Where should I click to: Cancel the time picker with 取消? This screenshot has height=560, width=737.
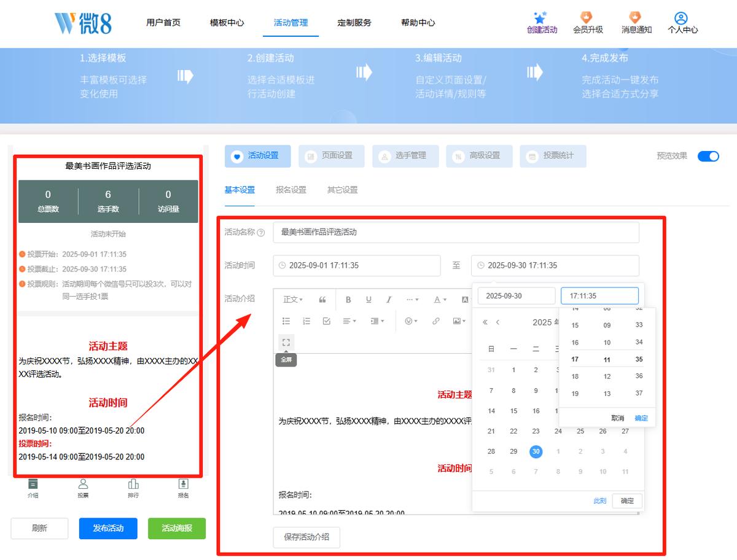[x=617, y=418]
